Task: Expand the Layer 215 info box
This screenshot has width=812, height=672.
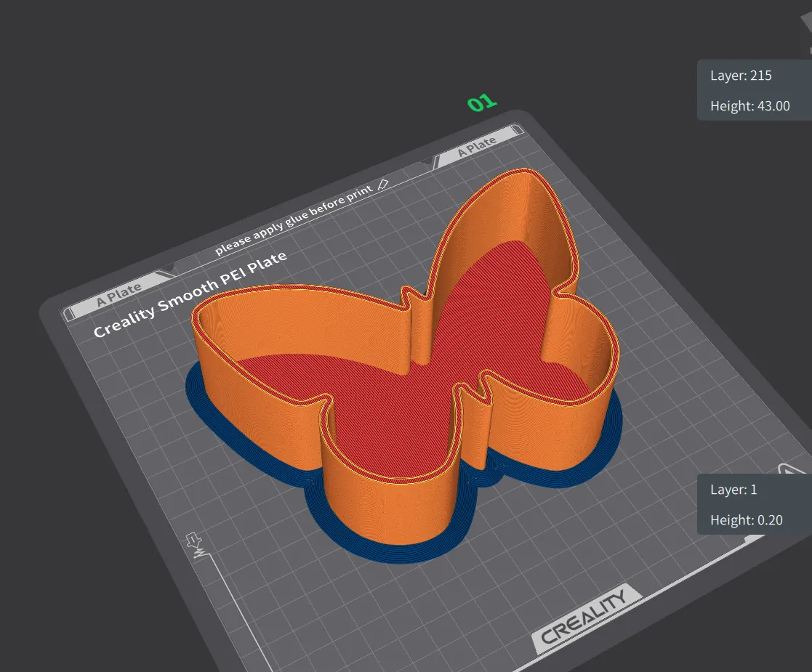Action: pyautogui.click(x=740, y=75)
